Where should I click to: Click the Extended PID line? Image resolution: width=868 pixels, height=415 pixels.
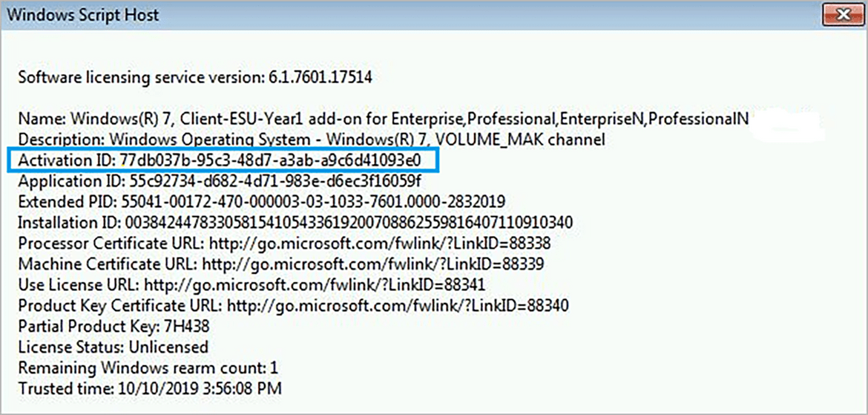click(x=261, y=202)
